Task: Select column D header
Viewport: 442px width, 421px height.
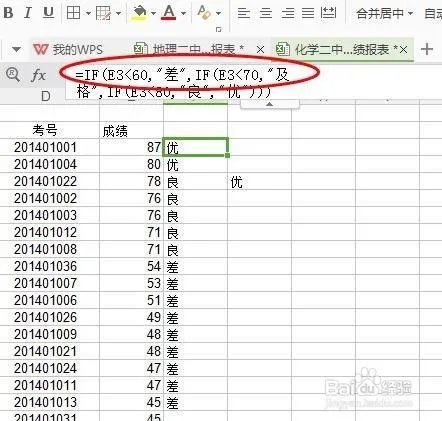Action: click(46, 96)
